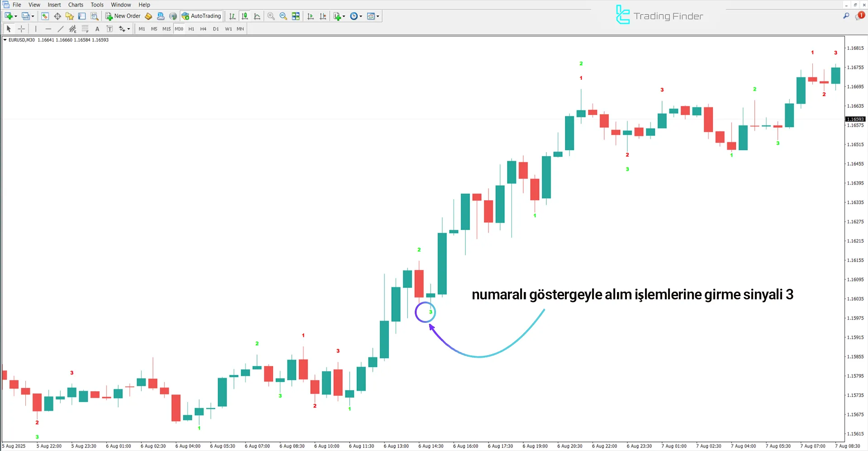
Task: Click the current price 1.16593 label
Action: coord(856,119)
